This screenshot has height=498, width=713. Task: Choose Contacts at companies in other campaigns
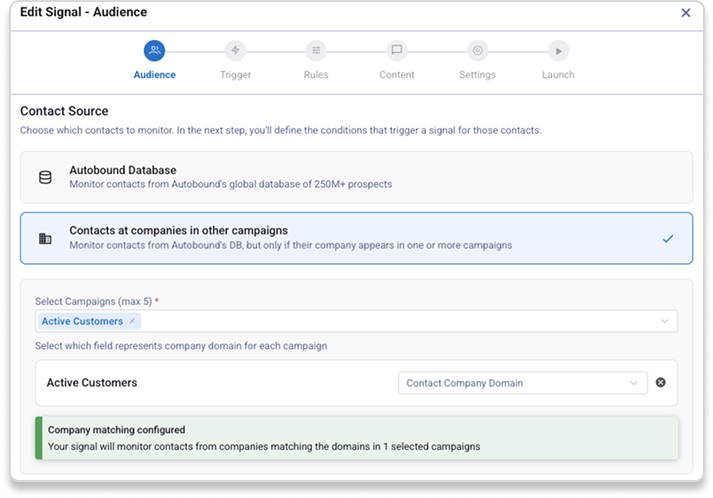pyautogui.click(x=356, y=238)
